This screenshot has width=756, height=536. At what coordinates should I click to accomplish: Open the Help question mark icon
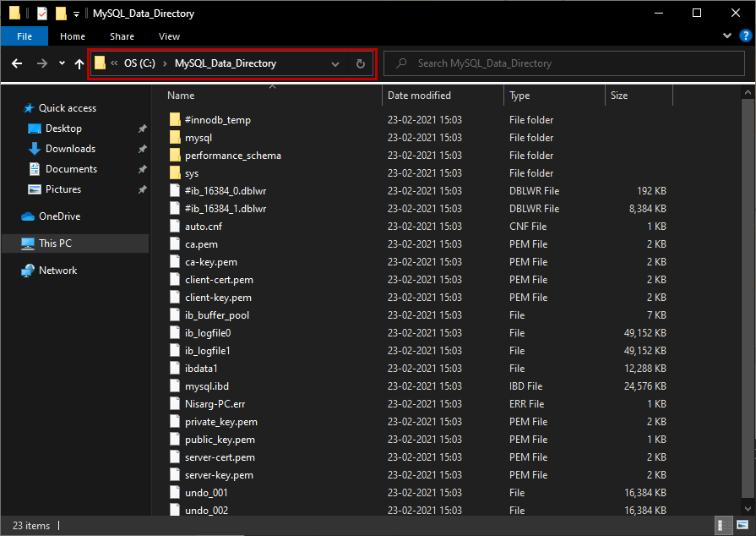pyautogui.click(x=744, y=36)
